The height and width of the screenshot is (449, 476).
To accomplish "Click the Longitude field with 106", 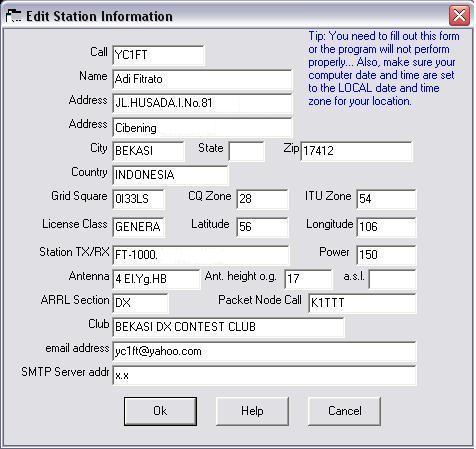I will point(386,227).
